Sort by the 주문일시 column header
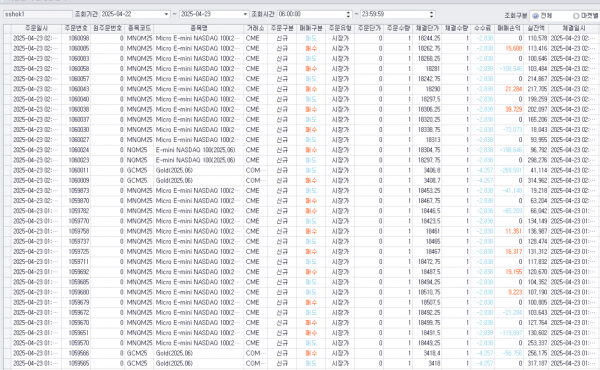 [36, 28]
